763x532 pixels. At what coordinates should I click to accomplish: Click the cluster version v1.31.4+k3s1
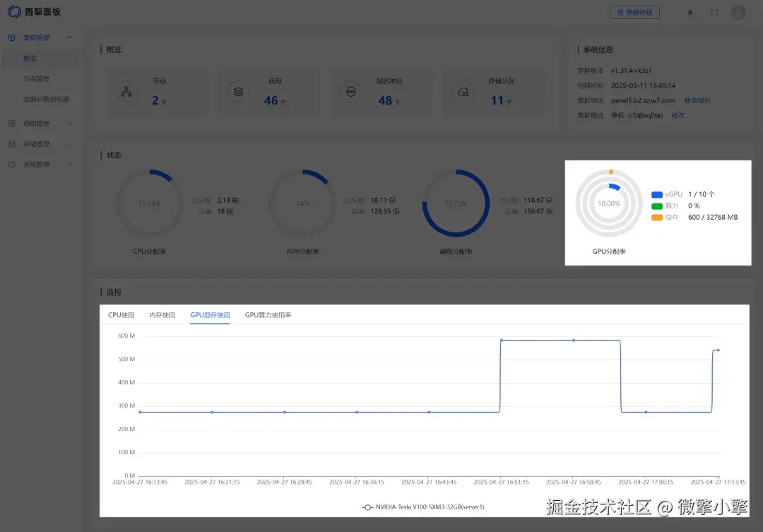tap(631, 71)
